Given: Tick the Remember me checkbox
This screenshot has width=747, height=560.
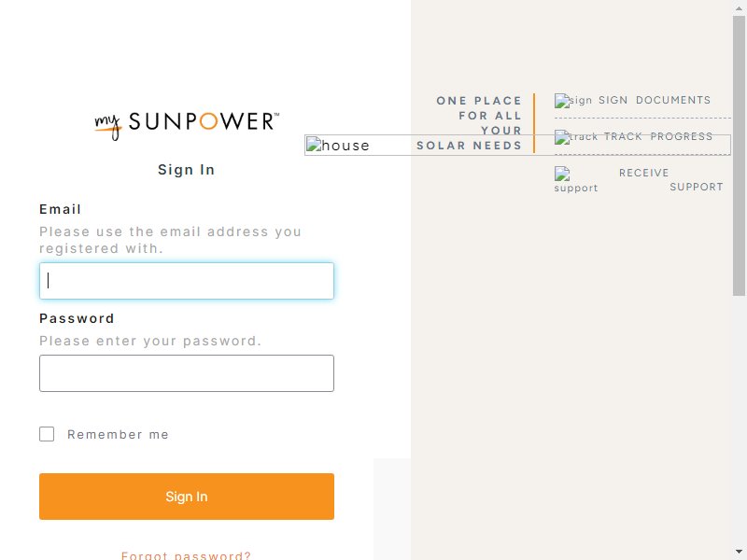Looking at the screenshot, I should 47,434.
